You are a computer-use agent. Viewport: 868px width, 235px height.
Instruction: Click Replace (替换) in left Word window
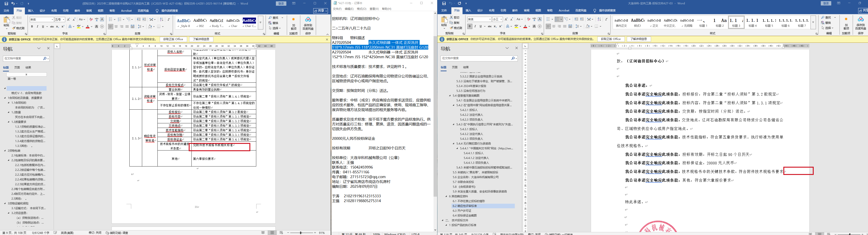[x=274, y=23]
